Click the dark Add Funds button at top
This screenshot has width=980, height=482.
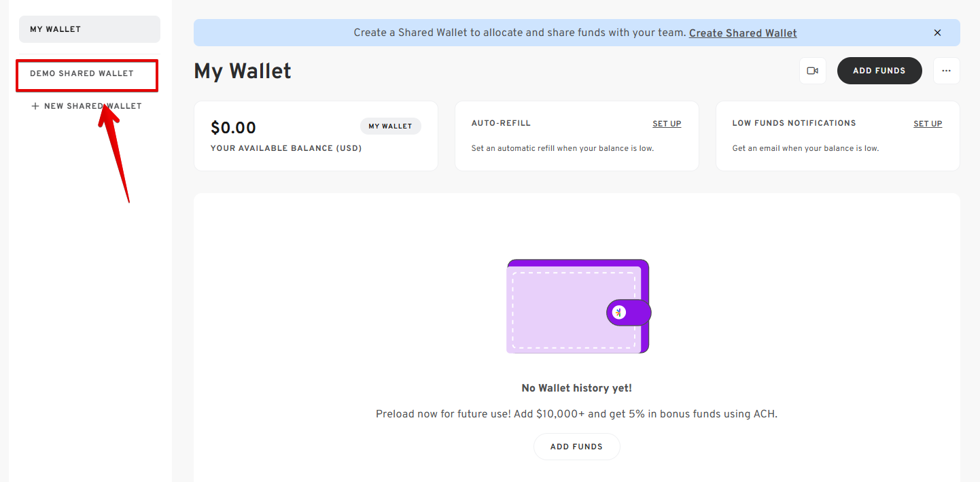(x=879, y=71)
